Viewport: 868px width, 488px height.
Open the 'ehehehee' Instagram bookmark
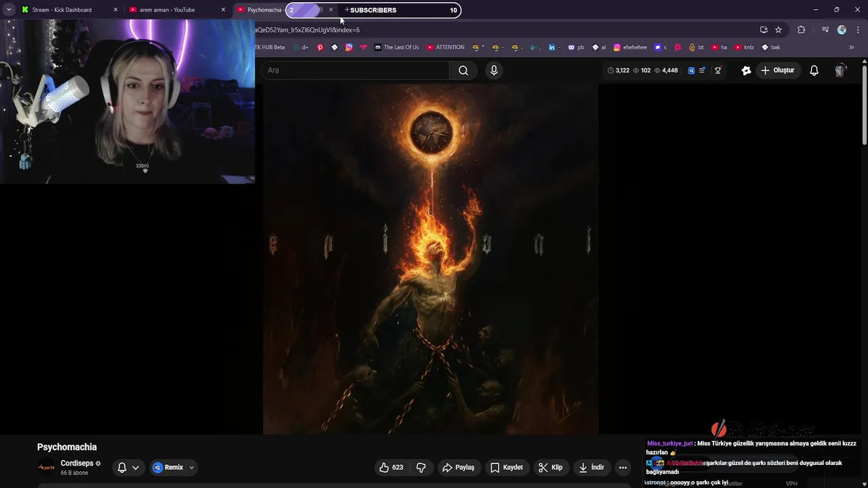(630, 47)
